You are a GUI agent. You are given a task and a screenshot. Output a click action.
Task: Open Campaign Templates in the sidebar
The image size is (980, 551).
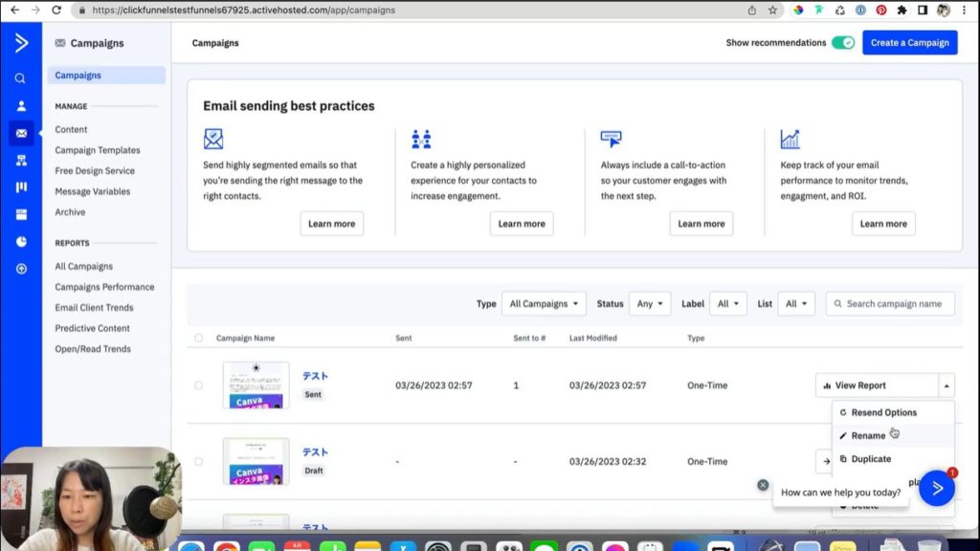[98, 150]
